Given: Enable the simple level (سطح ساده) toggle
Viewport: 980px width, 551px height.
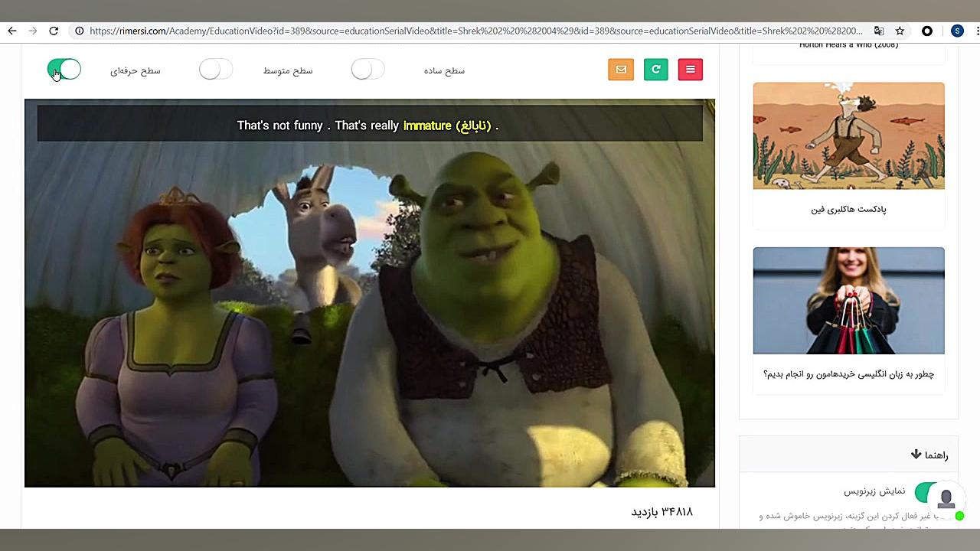Looking at the screenshot, I should click(x=367, y=70).
